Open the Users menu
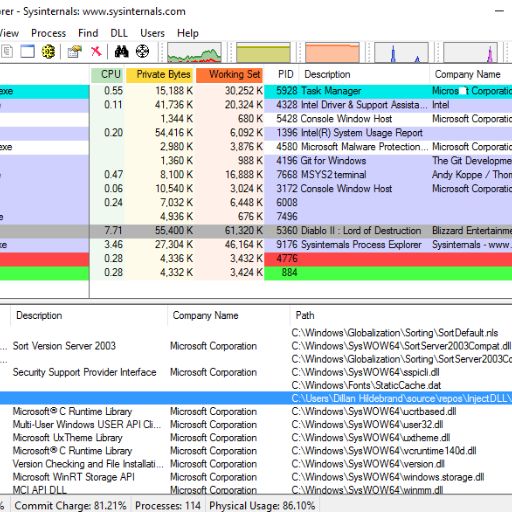 152,33
